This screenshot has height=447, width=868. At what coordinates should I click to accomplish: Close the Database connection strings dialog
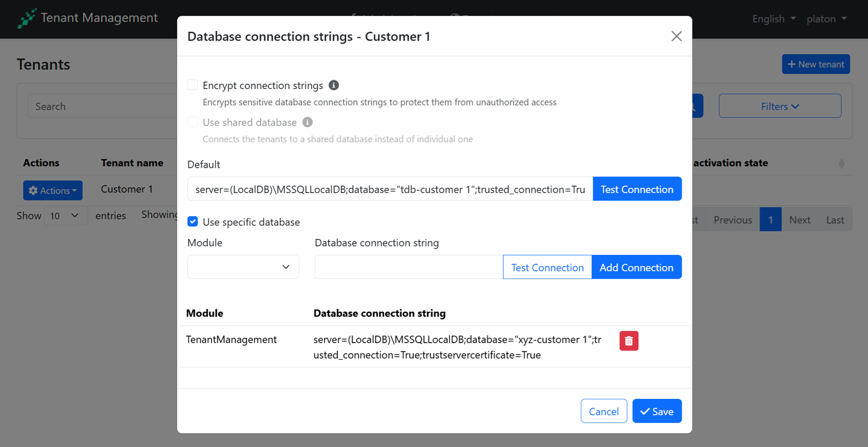point(677,37)
